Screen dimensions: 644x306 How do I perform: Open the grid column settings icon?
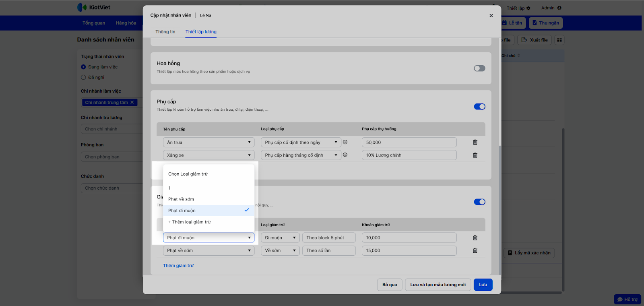[559, 40]
